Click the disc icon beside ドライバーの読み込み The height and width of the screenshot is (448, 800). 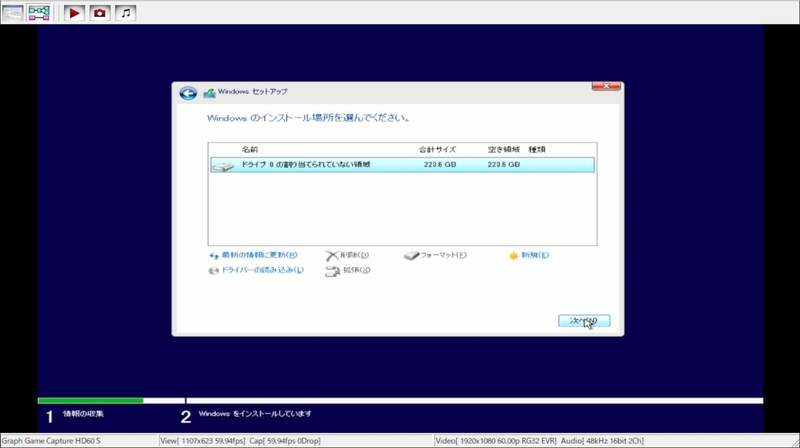click(214, 270)
